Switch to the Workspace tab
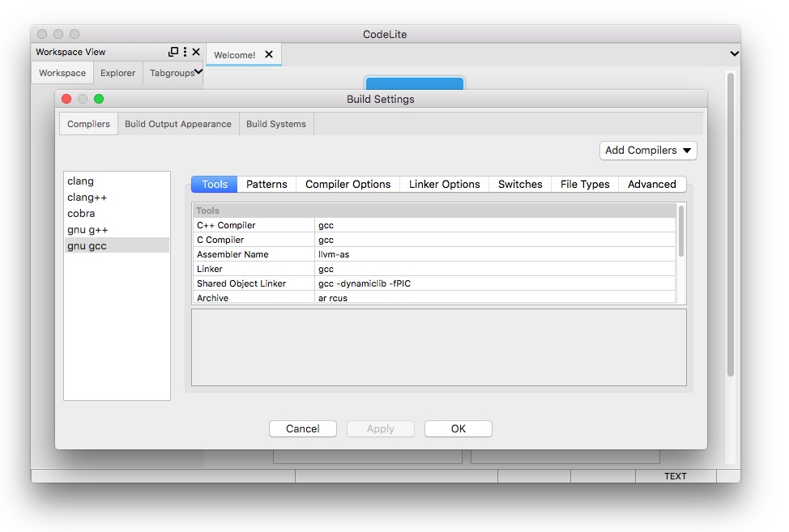Viewport: 789px width, 532px height. [x=62, y=73]
